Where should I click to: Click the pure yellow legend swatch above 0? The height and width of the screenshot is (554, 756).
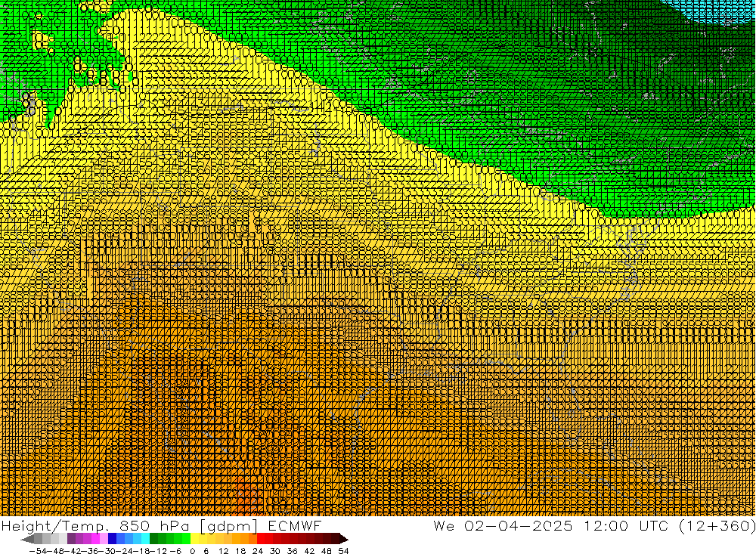click(195, 539)
